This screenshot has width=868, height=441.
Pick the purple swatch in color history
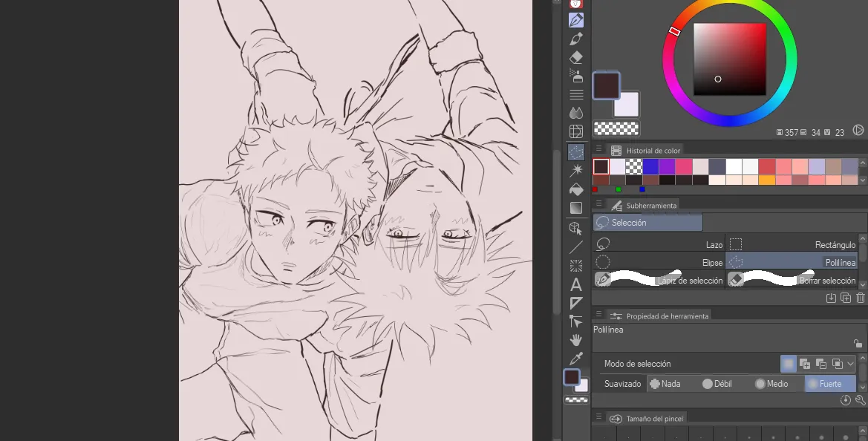pos(667,166)
